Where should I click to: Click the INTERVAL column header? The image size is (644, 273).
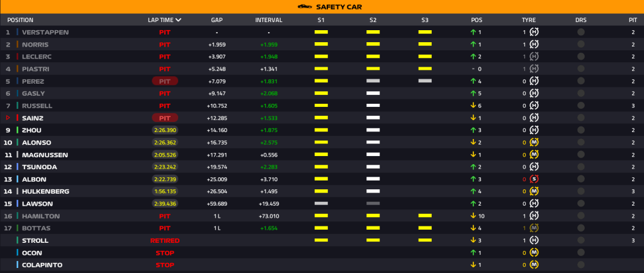pos(269,19)
